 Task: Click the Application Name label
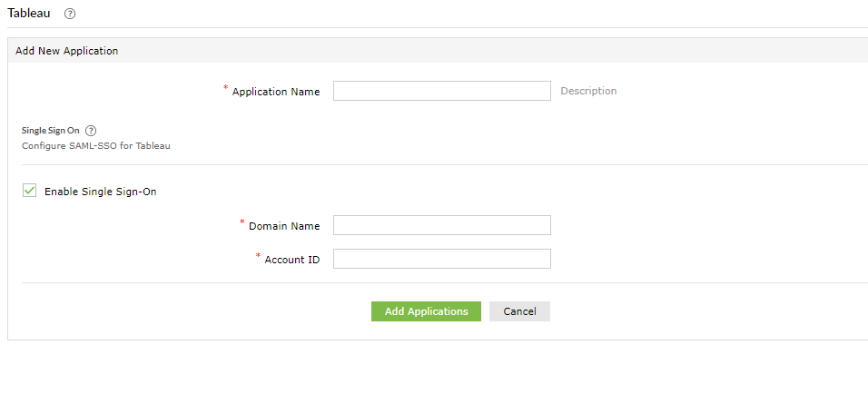click(276, 92)
